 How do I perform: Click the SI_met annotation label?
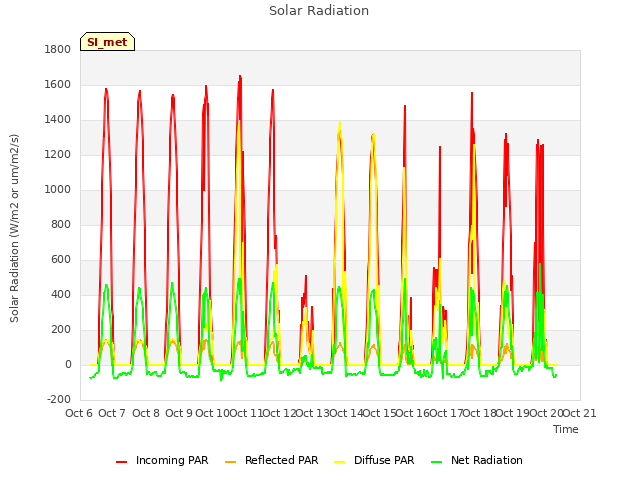pyautogui.click(x=107, y=42)
